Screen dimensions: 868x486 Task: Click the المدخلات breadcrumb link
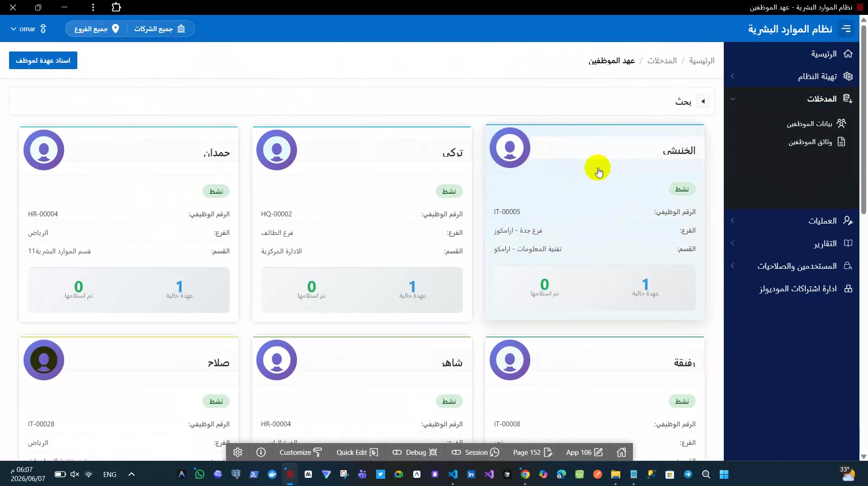pos(662,61)
